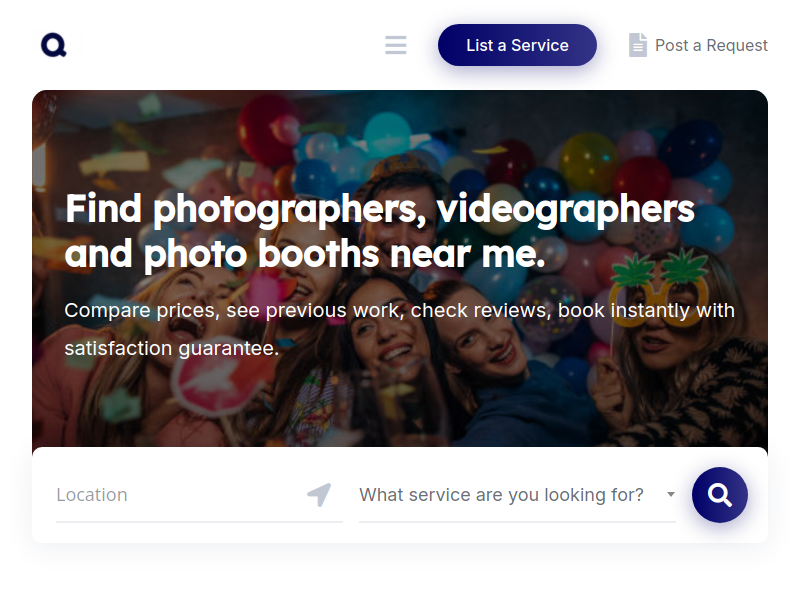Click the small caret arrow of the service dropdown
The width and height of the screenshot is (800, 600).
[x=670, y=495]
